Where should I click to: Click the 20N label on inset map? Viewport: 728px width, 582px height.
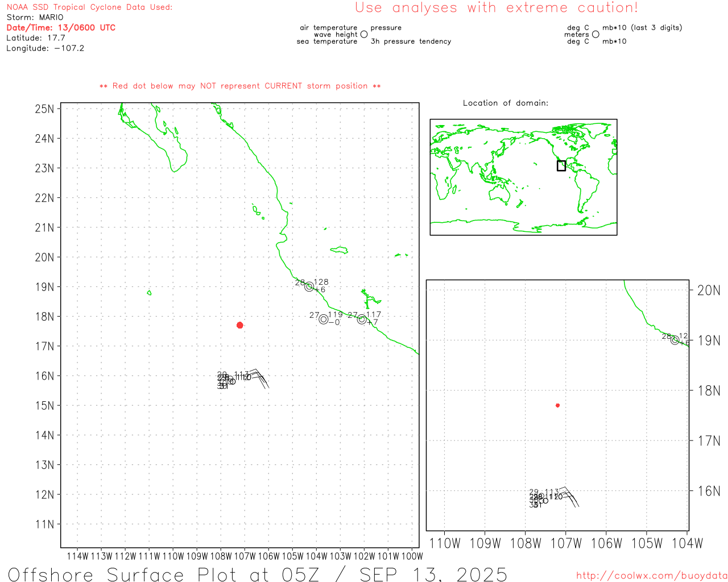(709, 290)
